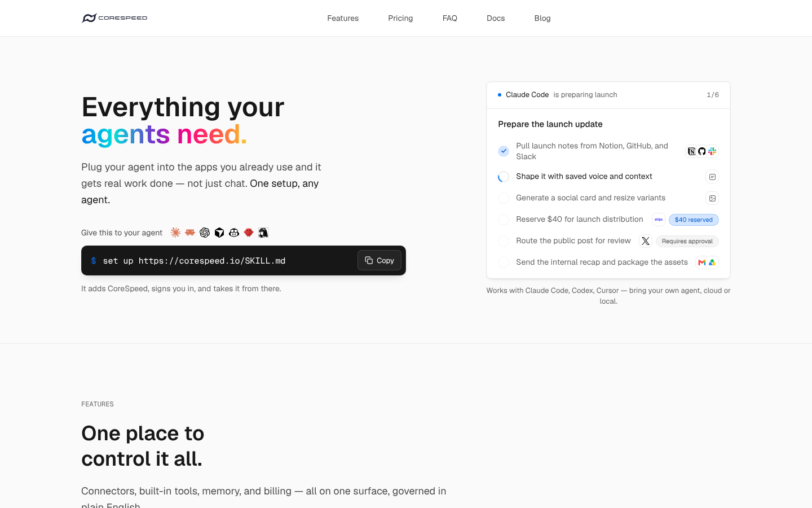Click the checked circle for Pull launch notes
Image resolution: width=812 pixels, height=508 pixels.
click(x=504, y=151)
